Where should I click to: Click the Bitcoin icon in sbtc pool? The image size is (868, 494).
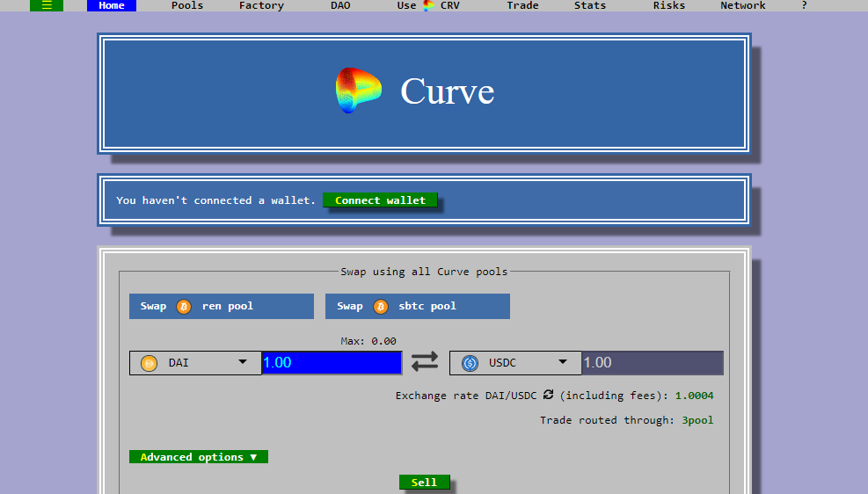pos(381,307)
